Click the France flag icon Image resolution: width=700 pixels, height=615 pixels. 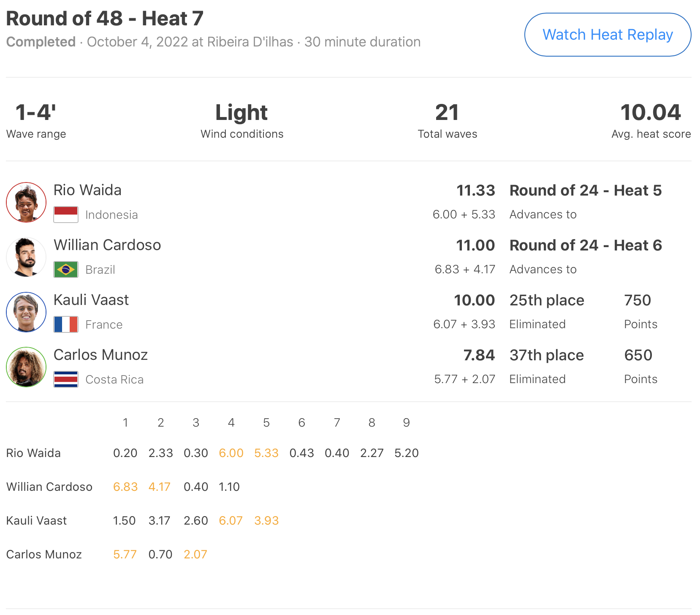[66, 324]
